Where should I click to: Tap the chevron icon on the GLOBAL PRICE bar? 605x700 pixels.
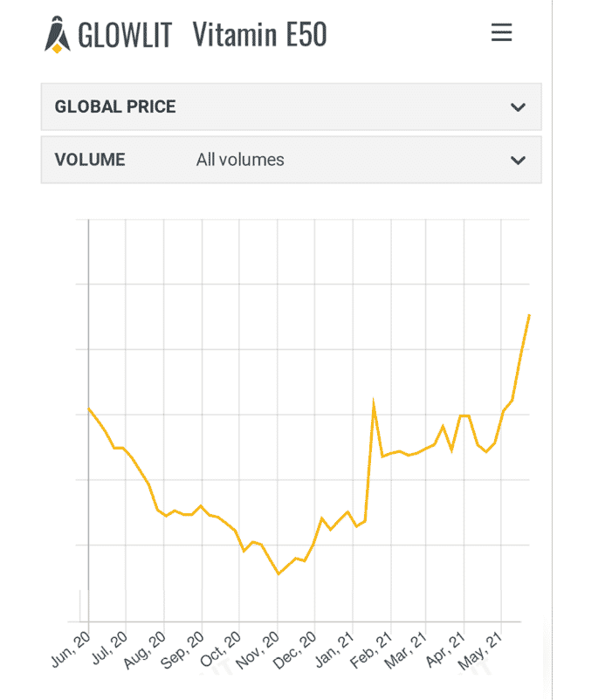pos(518,106)
